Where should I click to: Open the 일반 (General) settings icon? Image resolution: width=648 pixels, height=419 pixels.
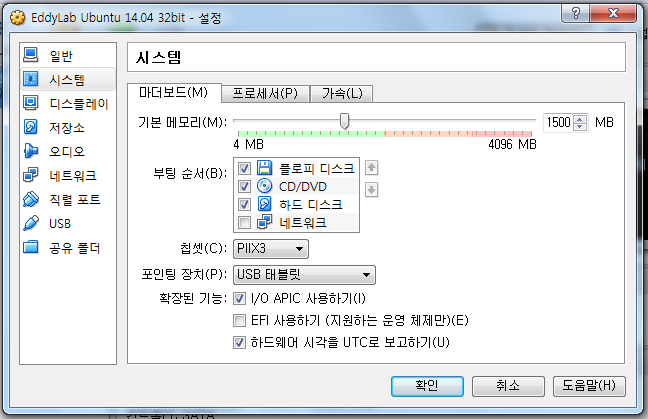[x=31, y=55]
